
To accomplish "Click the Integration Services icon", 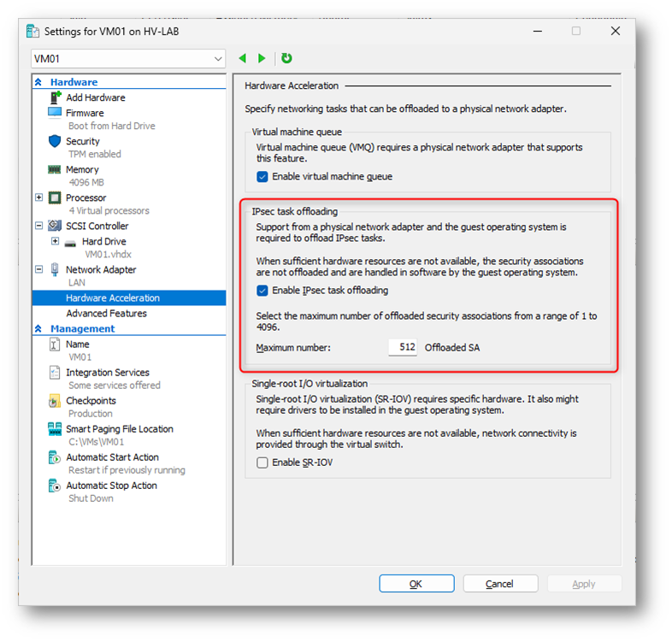I will [x=55, y=373].
